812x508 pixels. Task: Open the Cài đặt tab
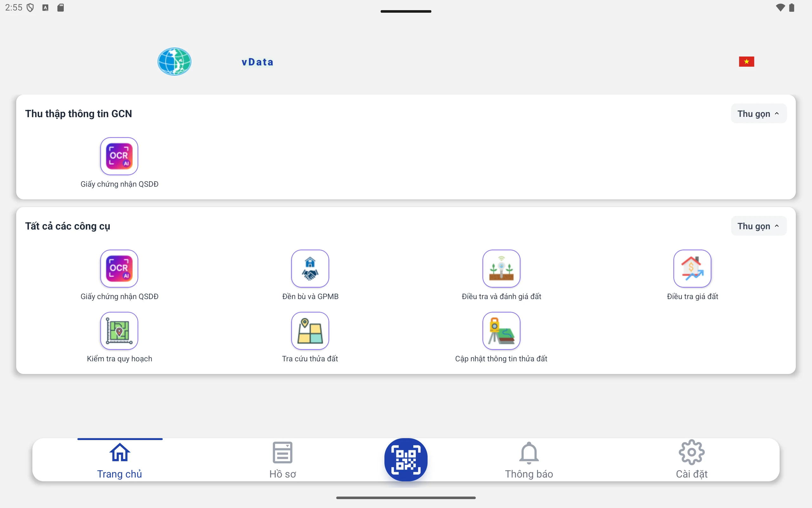(691, 460)
